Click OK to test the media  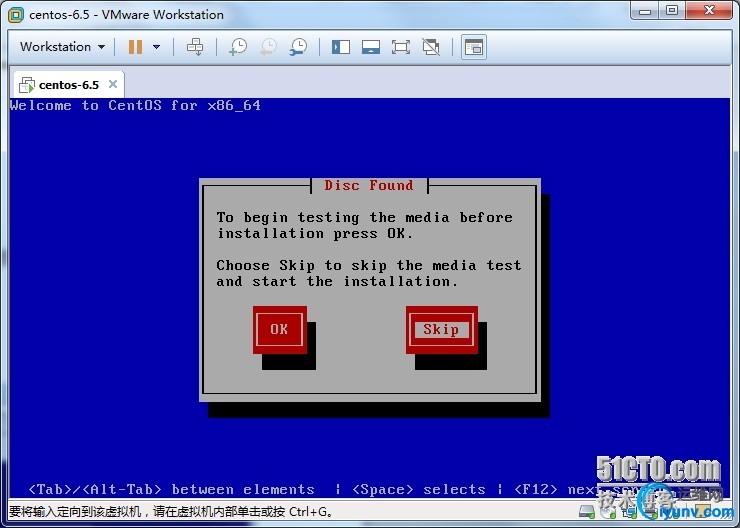279,329
